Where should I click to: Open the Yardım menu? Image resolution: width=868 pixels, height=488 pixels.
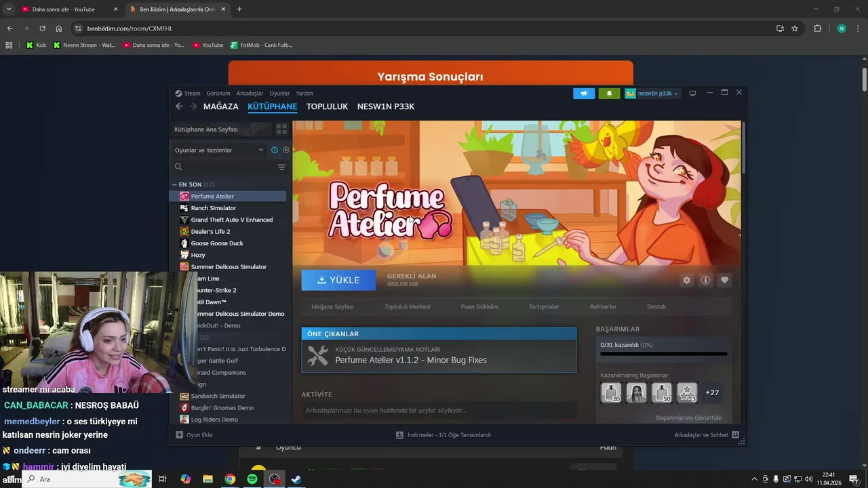click(304, 94)
